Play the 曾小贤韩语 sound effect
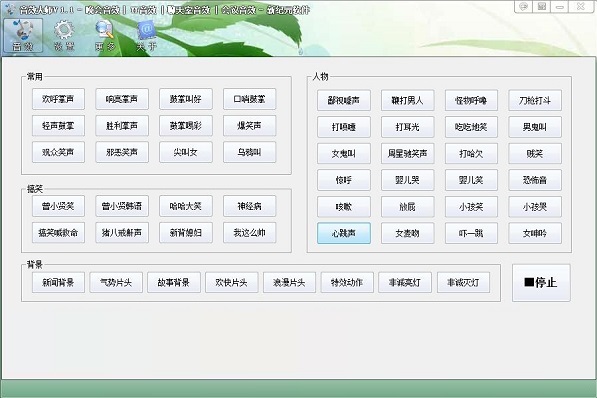The image size is (597, 398). coord(122,206)
